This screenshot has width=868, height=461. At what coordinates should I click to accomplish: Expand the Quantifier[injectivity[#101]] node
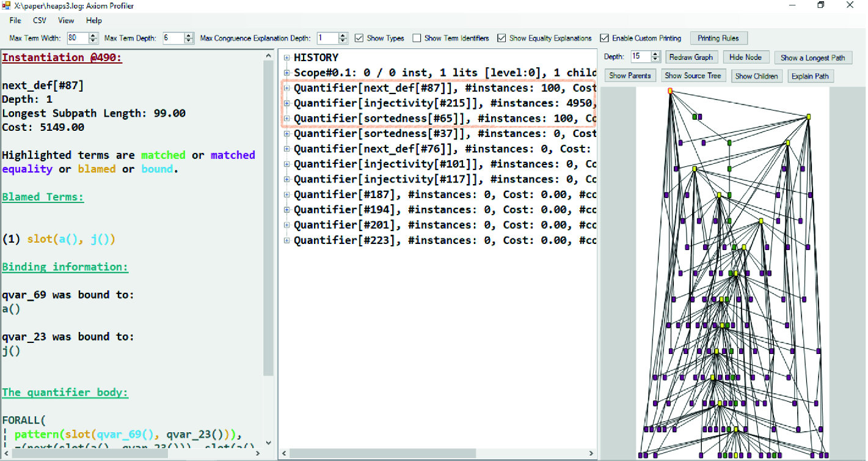286,164
